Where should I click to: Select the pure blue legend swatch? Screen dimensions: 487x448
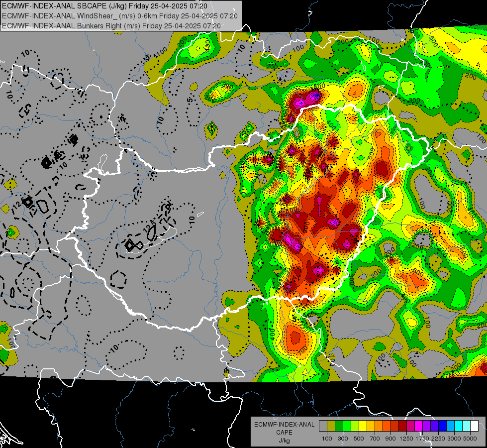coord(443,426)
